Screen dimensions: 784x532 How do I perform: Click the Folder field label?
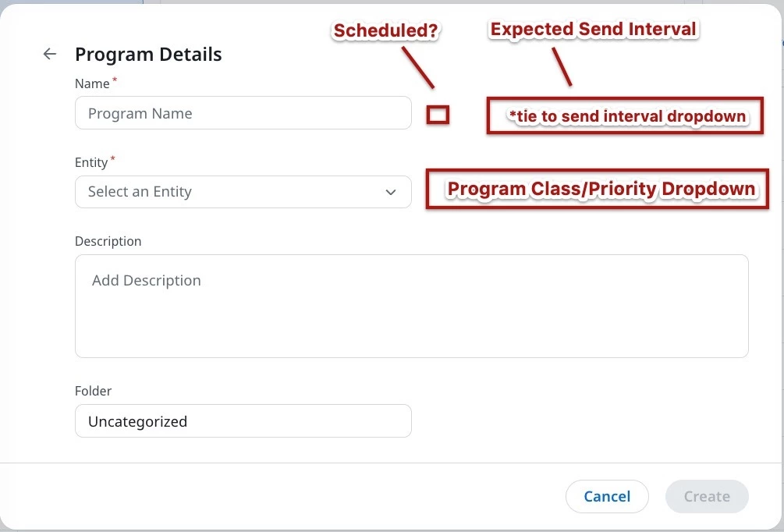93,391
